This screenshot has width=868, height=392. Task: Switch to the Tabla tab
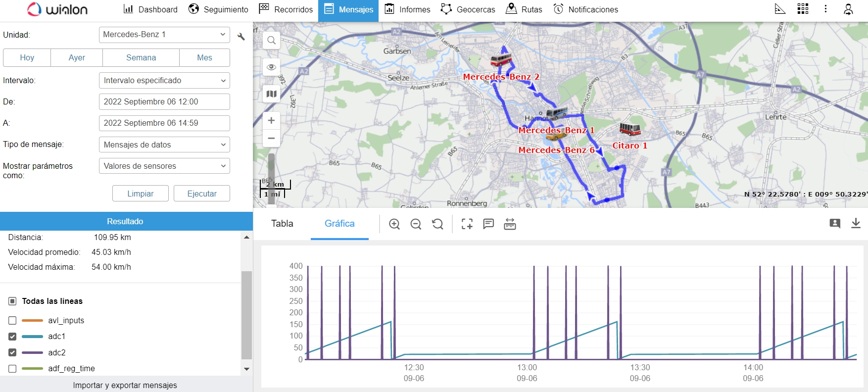pyautogui.click(x=282, y=224)
